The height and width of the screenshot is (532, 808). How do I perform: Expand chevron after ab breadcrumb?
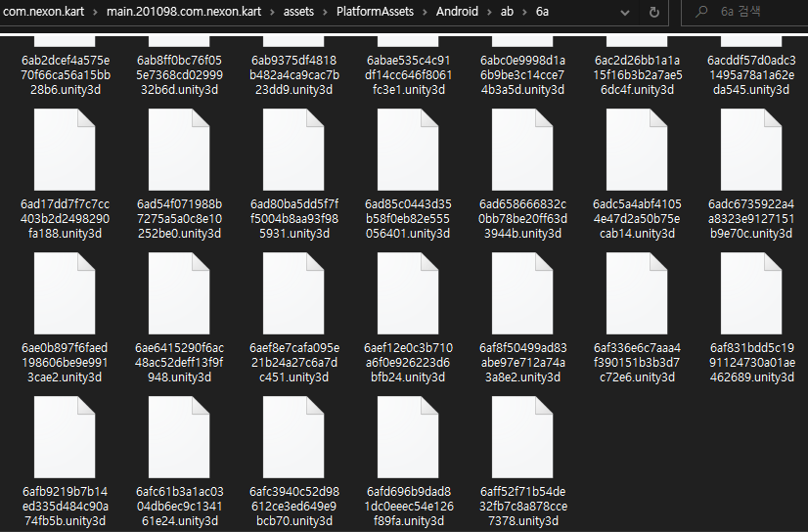coord(525,12)
